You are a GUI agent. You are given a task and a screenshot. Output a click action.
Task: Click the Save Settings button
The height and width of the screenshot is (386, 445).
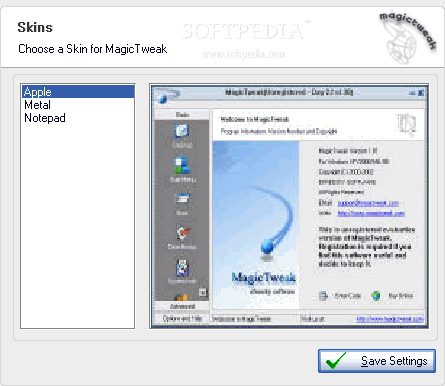click(377, 361)
